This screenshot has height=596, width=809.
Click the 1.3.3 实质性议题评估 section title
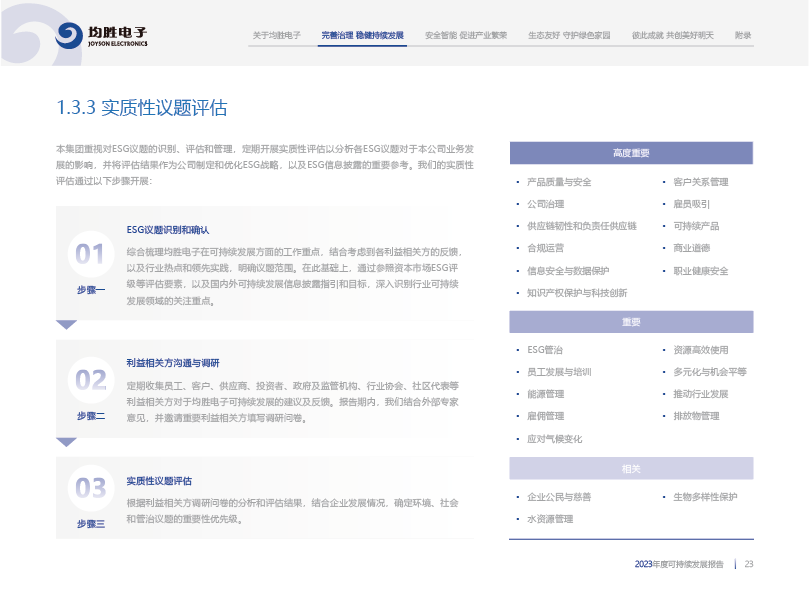(142, 107)
